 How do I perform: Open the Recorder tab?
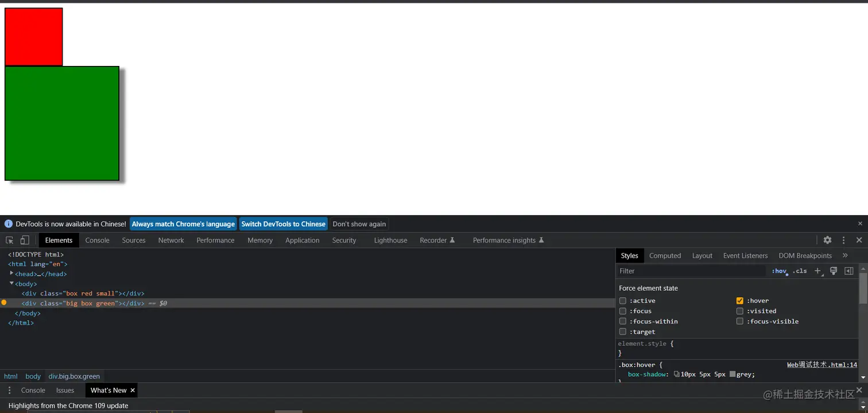(437, 240)
